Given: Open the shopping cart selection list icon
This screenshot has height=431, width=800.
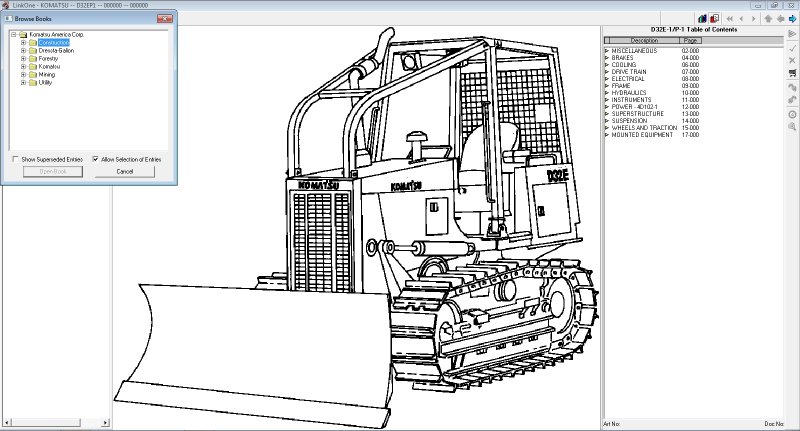Looking at the screenshot, I should pyautogui.click(x=792, y=73).
